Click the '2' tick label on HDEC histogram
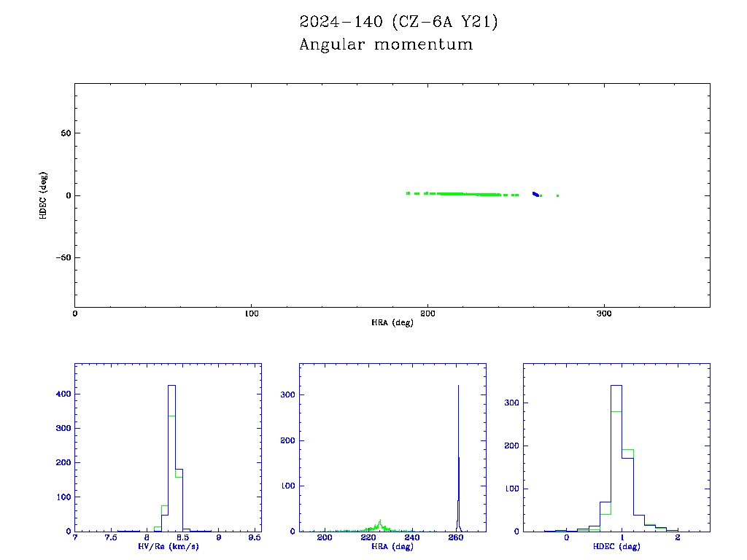Screen dimensions: 747x560 [677, 537]
